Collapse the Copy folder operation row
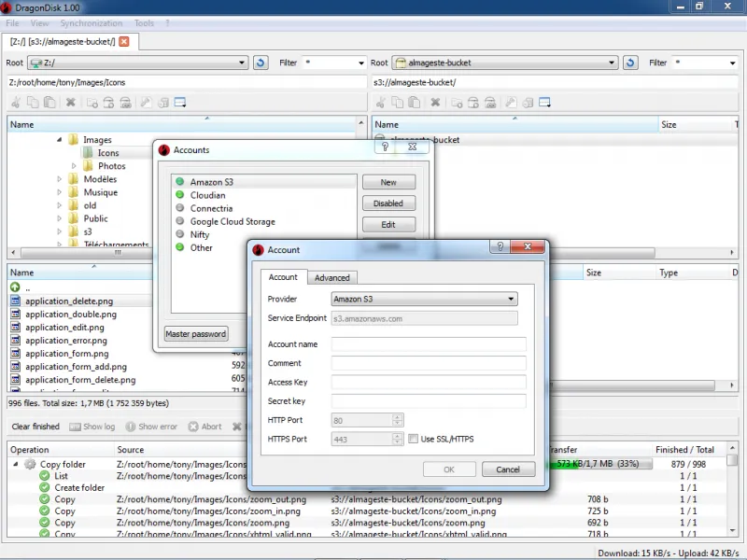This screenshot has width=747, height=560. (15, 464)
